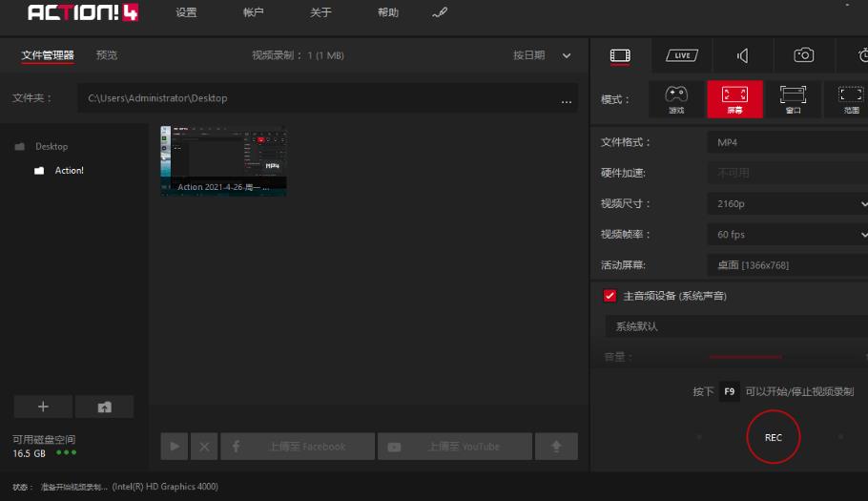Open the audio recording tab icon

pyautogui.click(x=743, y=55)
